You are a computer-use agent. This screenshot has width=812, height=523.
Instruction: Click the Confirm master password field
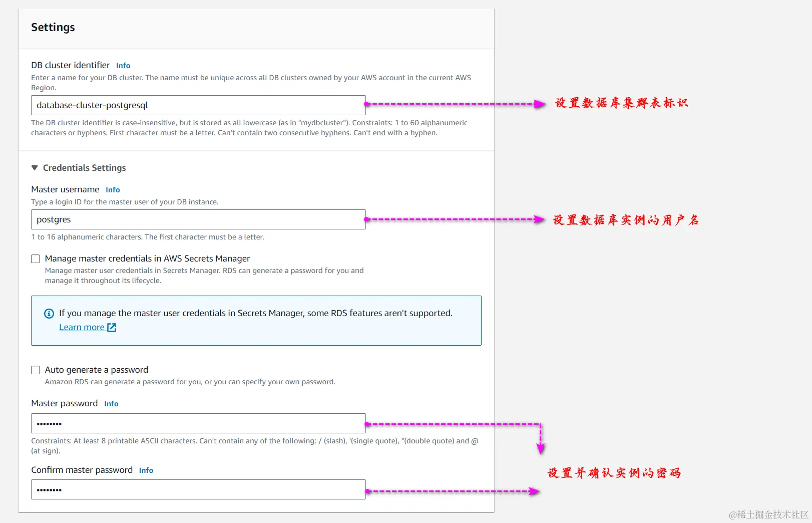pyautogui.click(x=198, y=489)
